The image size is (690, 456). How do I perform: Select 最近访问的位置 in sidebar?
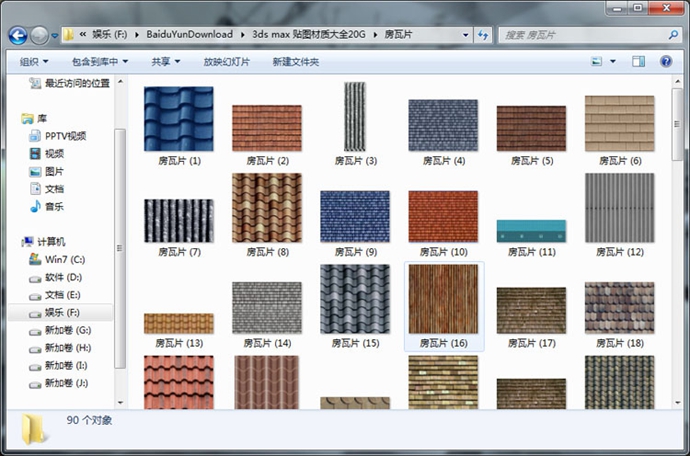pos(69,83)
